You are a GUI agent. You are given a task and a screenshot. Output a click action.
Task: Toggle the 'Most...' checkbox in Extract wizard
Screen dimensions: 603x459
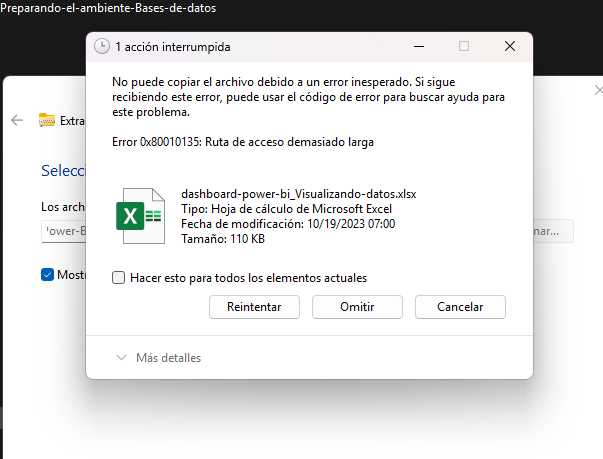click(47, 274)
